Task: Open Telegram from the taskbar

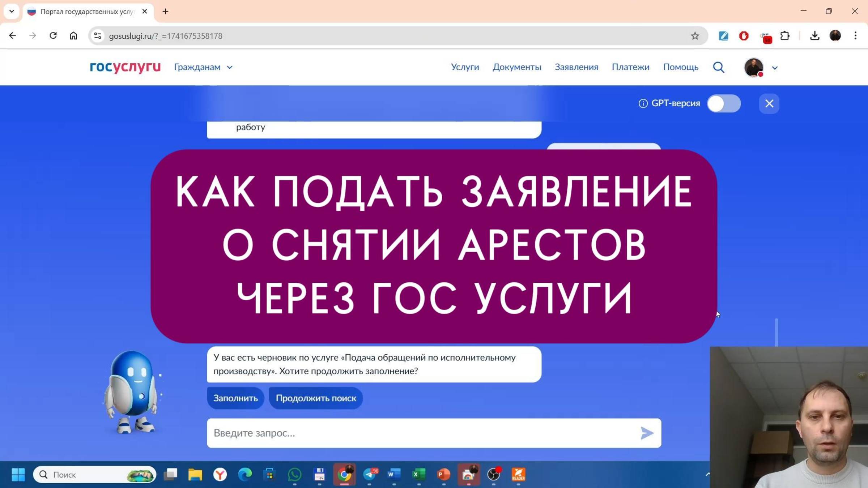Action: pyautogui.click(x=370, y=475)
